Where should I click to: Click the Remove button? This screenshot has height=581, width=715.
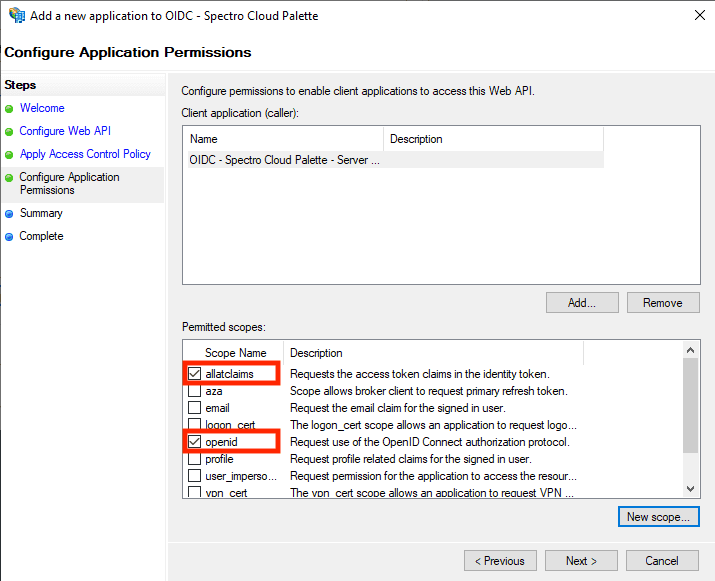[x=663, y=303]
